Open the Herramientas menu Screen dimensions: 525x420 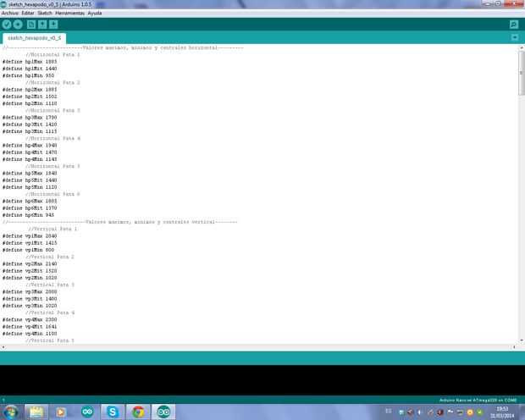pyautogui.click(x=69, y=13)
